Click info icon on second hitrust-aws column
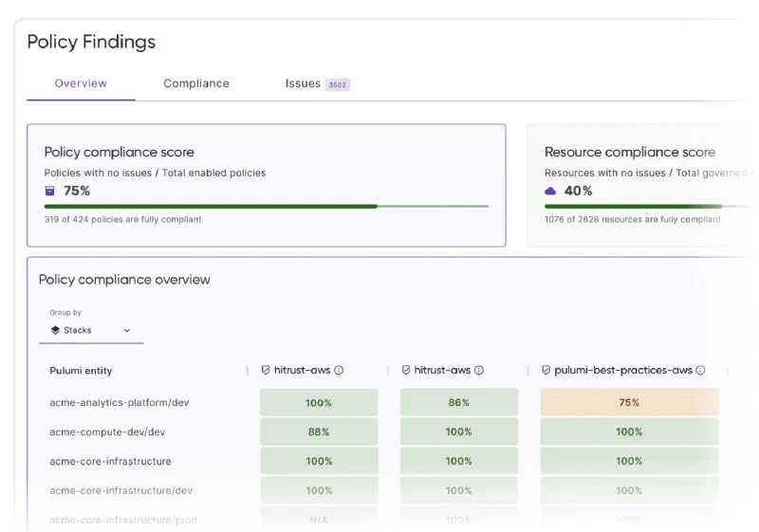Viewport: 759px width, 532px height. pos(479,370)
